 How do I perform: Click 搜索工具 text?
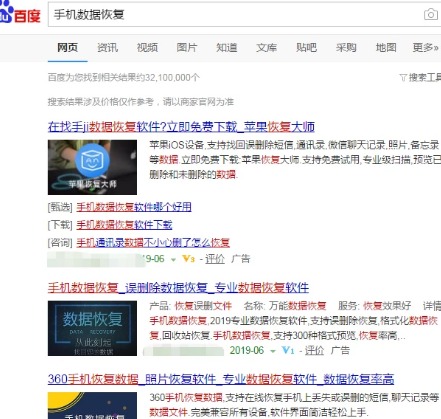(425, 78)
